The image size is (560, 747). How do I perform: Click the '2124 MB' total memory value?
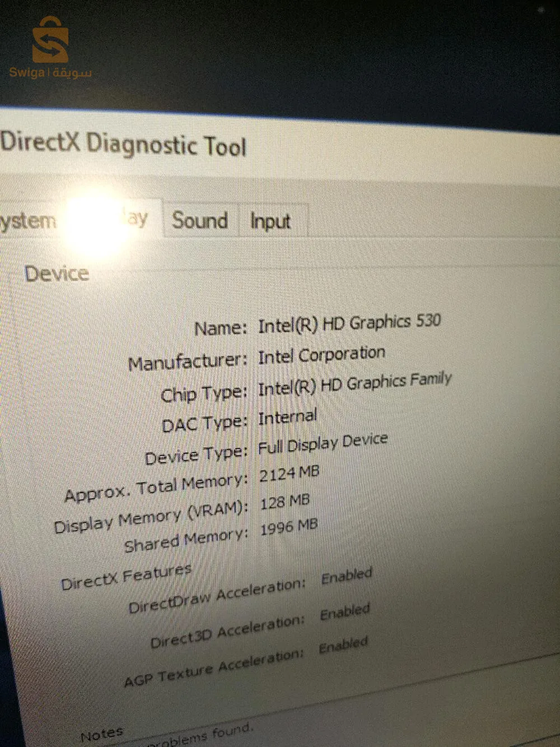[289, 474]
